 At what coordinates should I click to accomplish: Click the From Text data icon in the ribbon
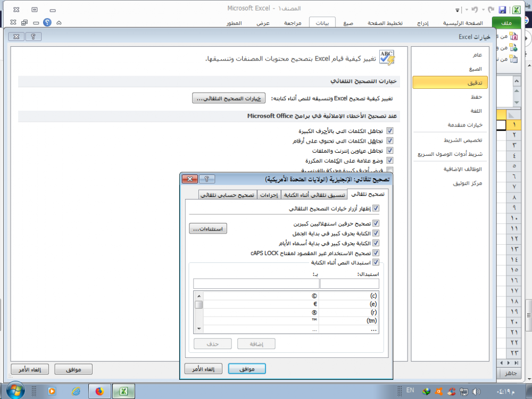tap(514, 59)
